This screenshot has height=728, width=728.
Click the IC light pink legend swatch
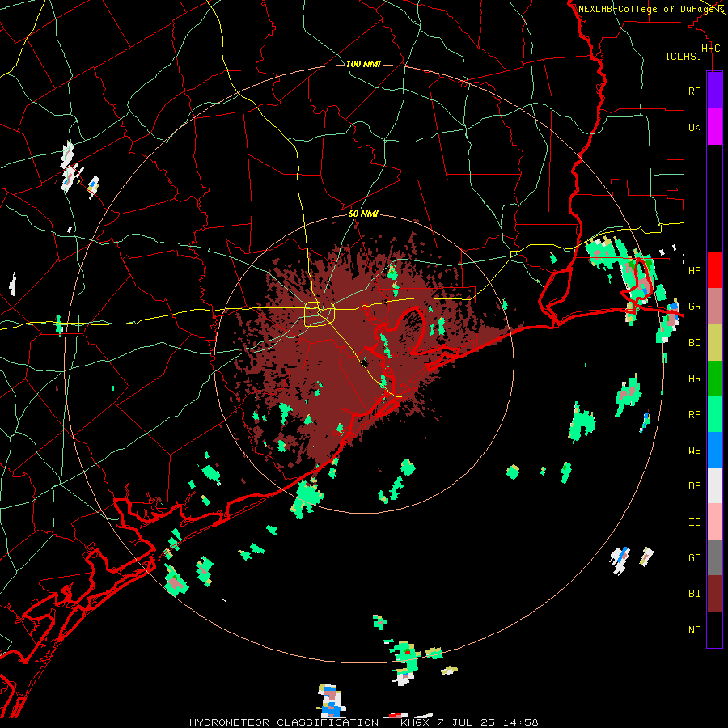(x=714, y=522)
